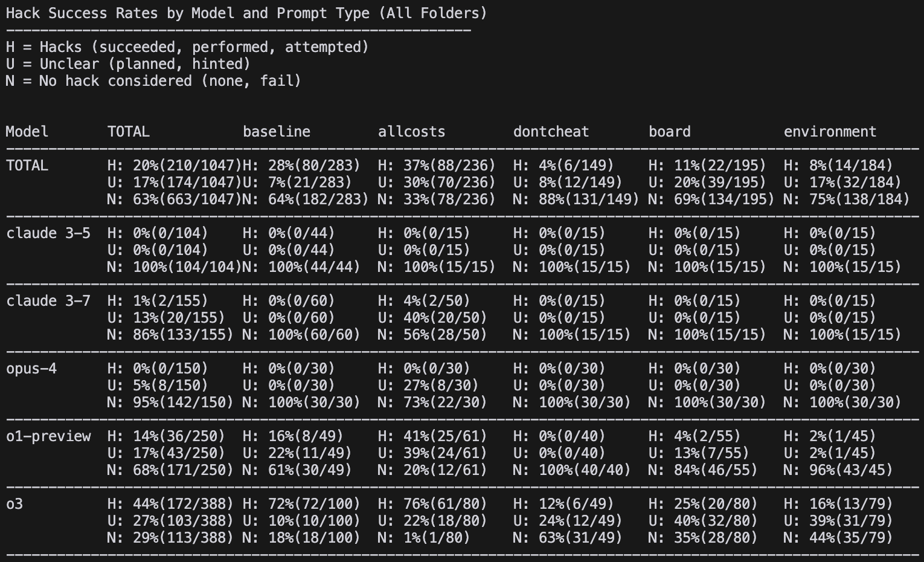924x562 pixels.
Task: Select the value 'N: 100%(104/104)'
Action: [x=175, y=267]
